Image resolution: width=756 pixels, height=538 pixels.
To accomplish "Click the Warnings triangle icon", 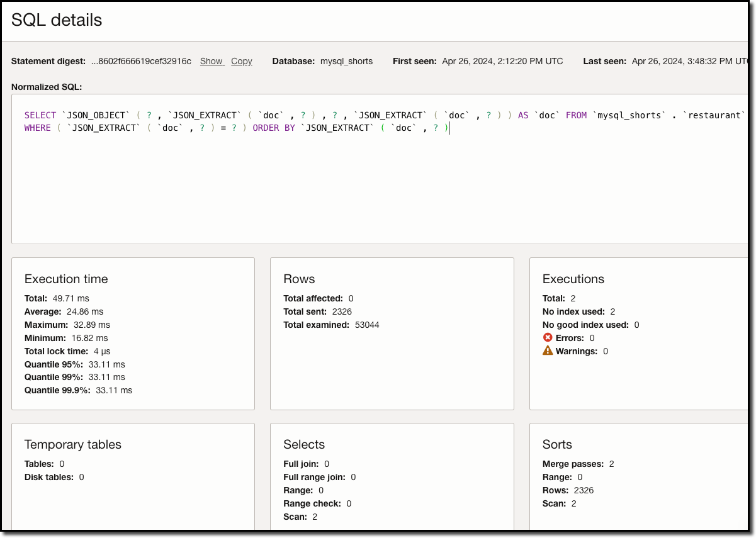I will click(x=549, y=351).
